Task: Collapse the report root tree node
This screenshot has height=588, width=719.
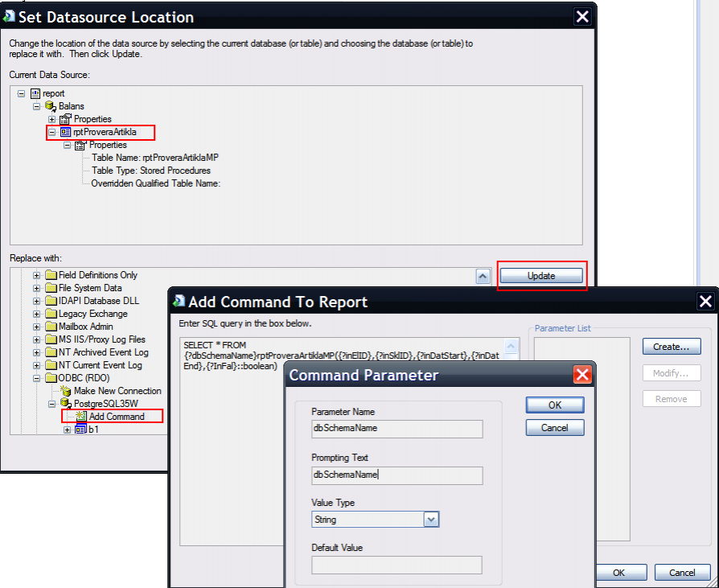Action: (21, 93)
